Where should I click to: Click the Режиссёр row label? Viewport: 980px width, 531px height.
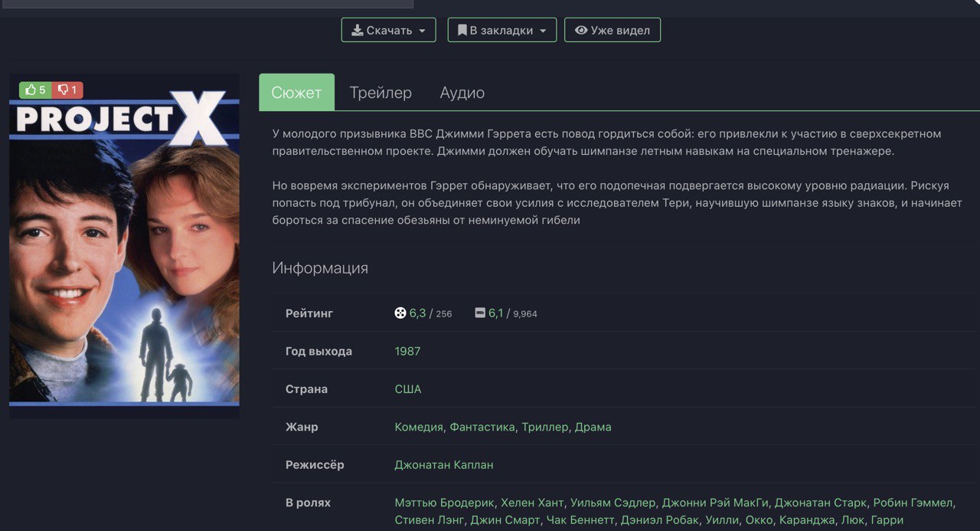tap(315, 465)
